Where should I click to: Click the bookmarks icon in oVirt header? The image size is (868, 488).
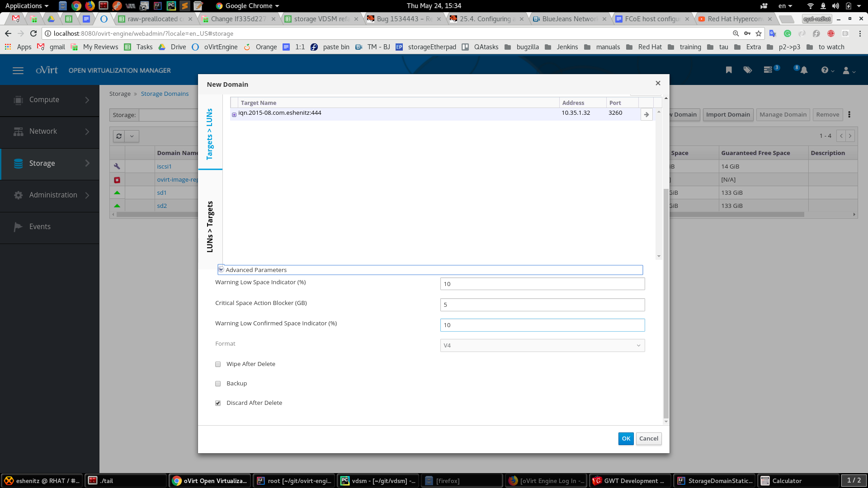729,70
